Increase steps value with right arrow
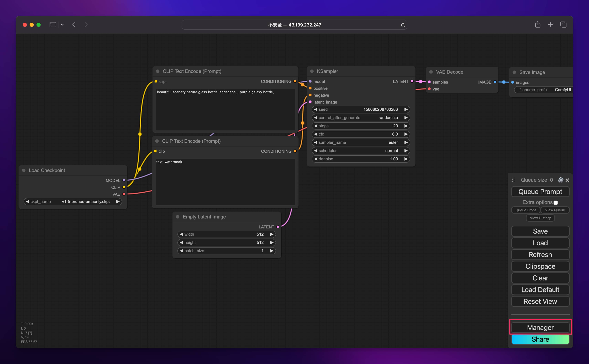Screen dimensions: 589x364 tap(406, 126)
